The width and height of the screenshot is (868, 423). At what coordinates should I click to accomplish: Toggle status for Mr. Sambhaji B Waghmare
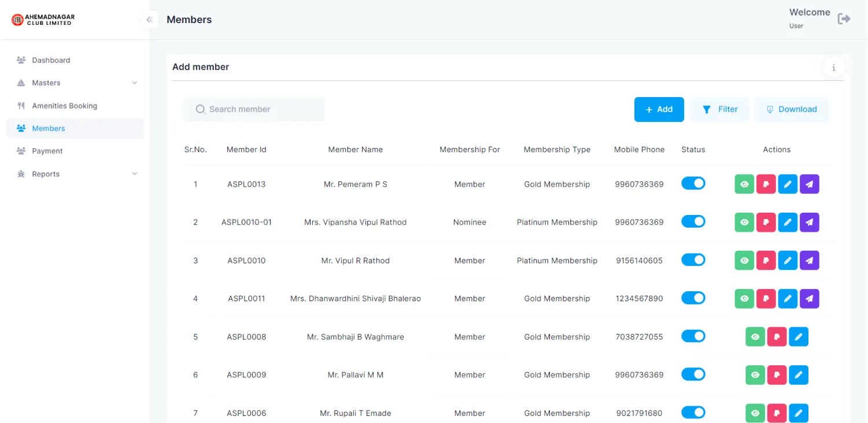(x=693, y=336)
